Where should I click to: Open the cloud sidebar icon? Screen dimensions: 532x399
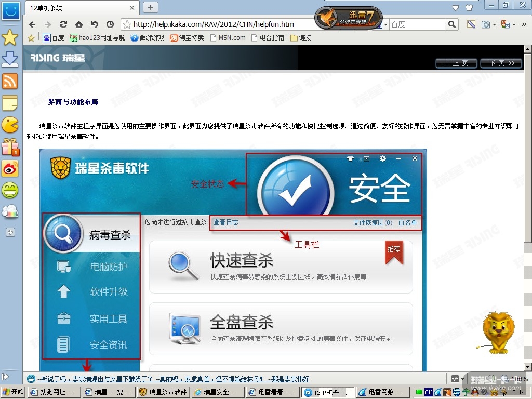tap(10, 212)
